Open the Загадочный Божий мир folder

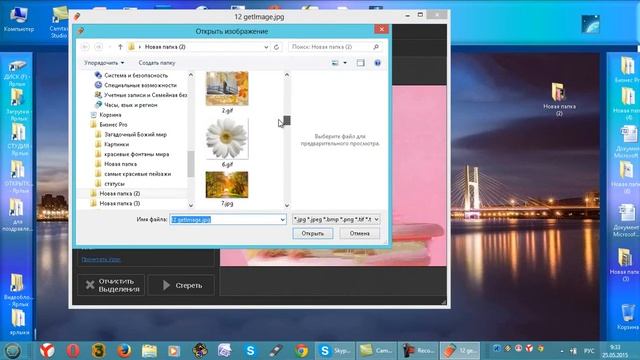[136, 134]
